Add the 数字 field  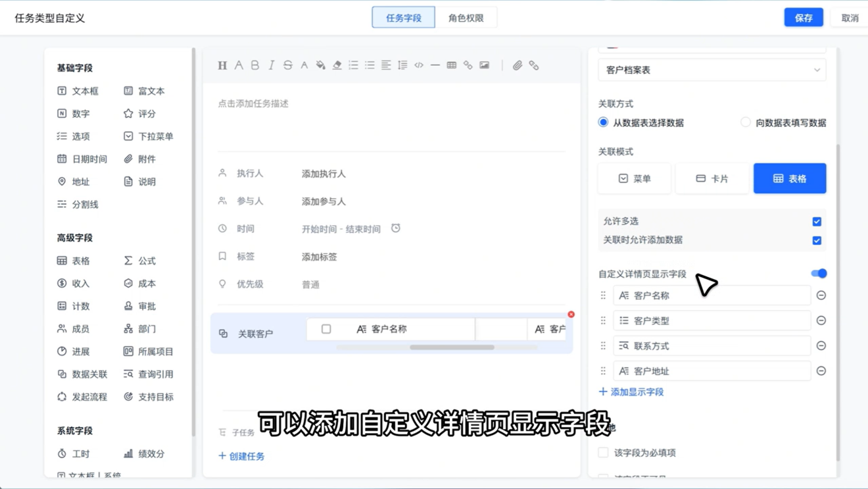click(x=73, y=114)
